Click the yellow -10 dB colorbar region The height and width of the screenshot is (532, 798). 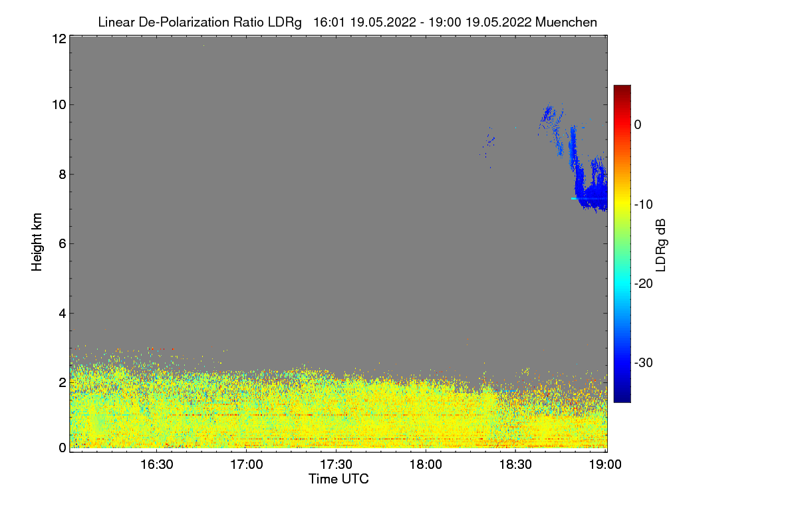click(622, 204)
